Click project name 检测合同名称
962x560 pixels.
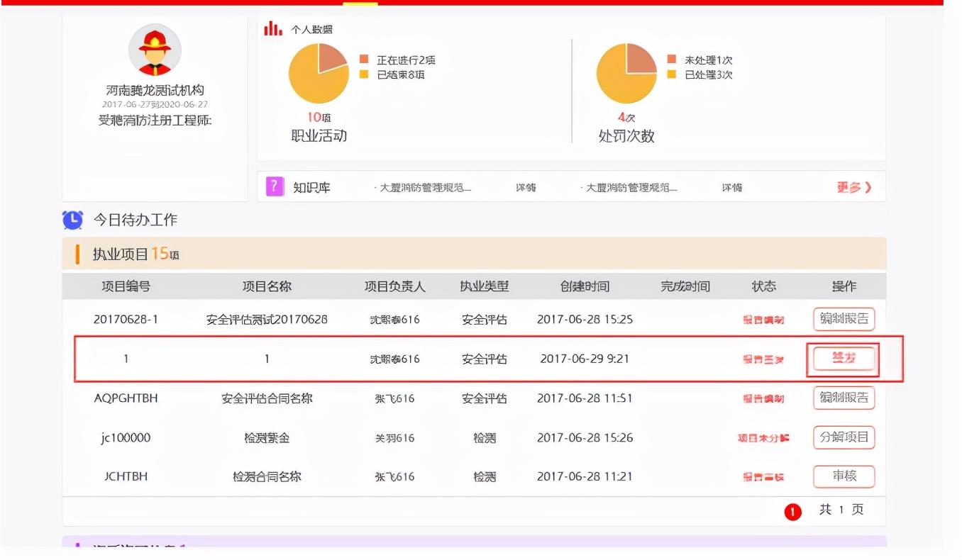tap(267, 477)
